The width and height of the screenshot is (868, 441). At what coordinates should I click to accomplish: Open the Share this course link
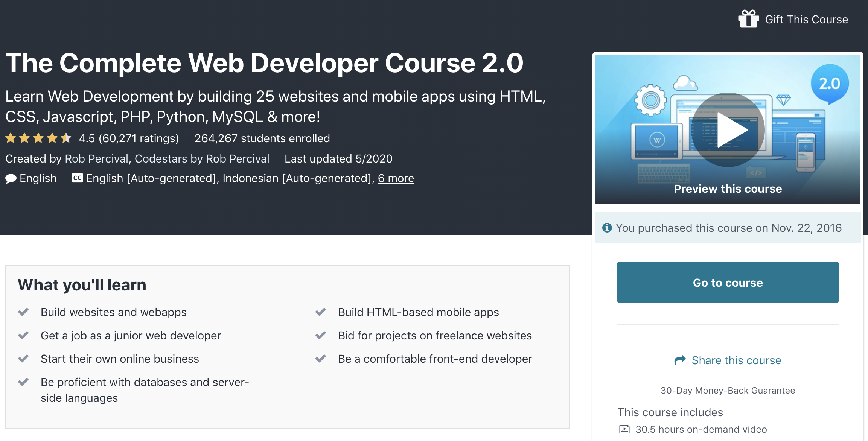pyautogui.click(x=736, y=360)
